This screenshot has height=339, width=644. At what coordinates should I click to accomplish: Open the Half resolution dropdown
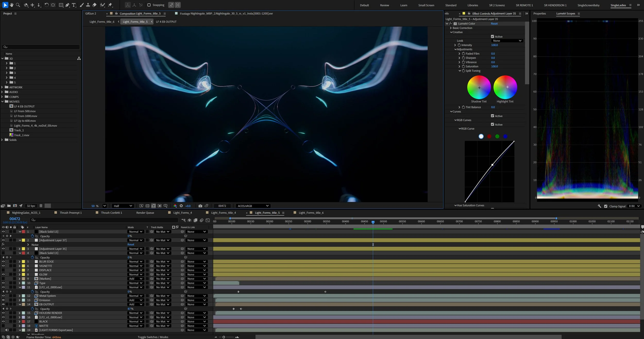[x=123, y=206]
